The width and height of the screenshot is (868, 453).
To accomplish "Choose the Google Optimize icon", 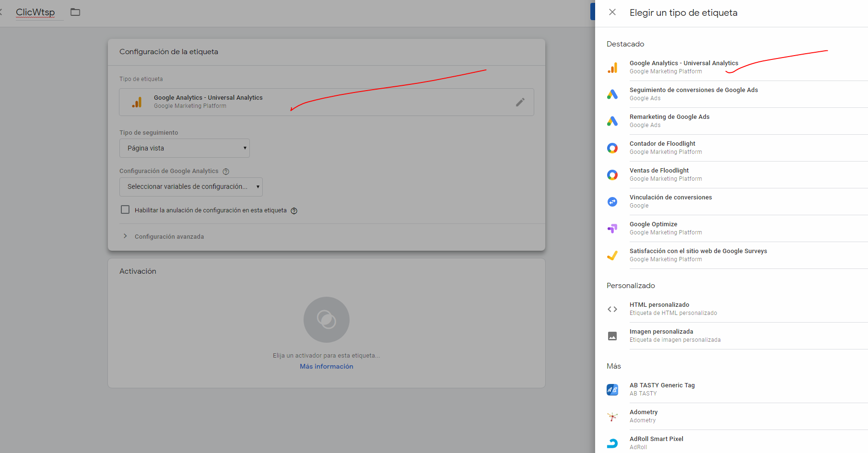I will (612, 229).
